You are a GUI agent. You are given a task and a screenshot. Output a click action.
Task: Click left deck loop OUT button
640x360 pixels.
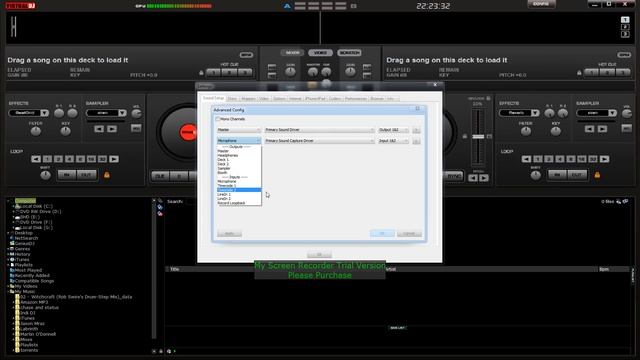tap(87, 175)
